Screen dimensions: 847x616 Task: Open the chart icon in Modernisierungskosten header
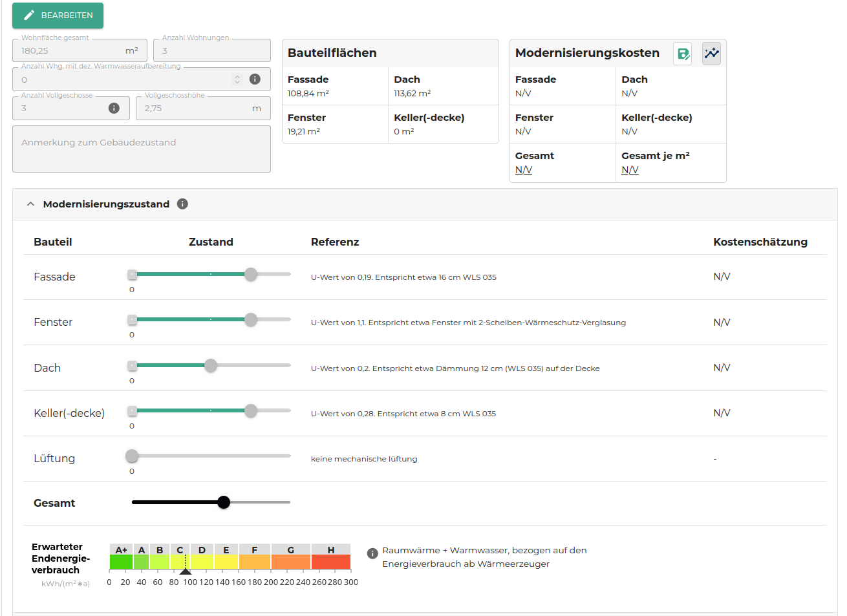pyautogui.click(x=711, y=54)
